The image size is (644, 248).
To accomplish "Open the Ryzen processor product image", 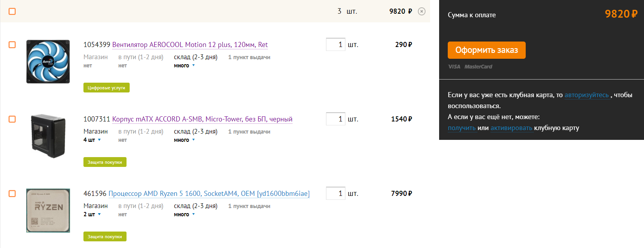I will pos(48,210).
